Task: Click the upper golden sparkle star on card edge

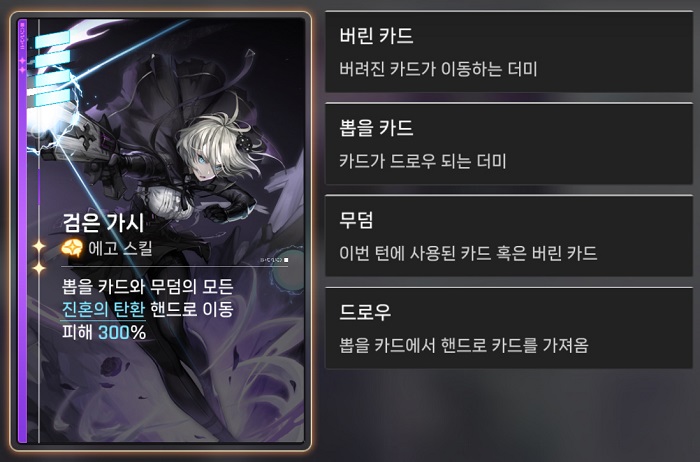Action: (39, 246)
